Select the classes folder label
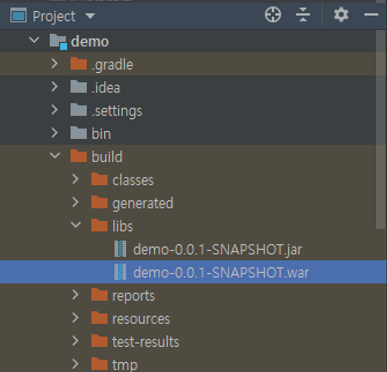 (133, 180)
